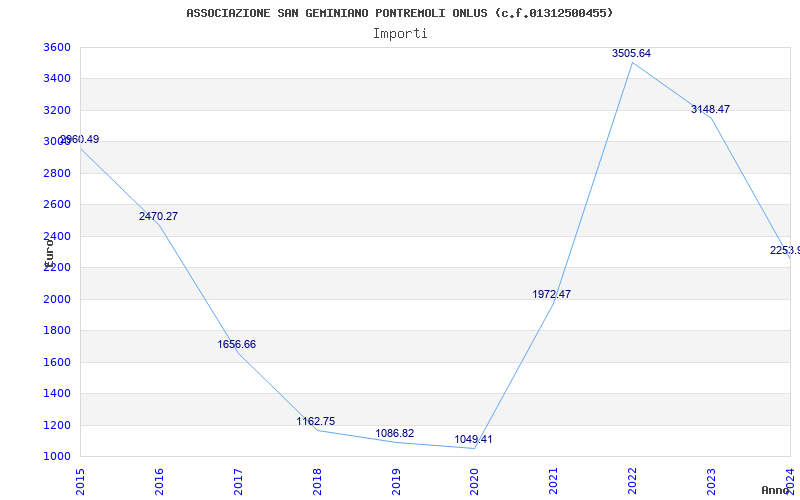Click the 2021 x-axis label
The image size is (800, 500).
tap(554, 481)
